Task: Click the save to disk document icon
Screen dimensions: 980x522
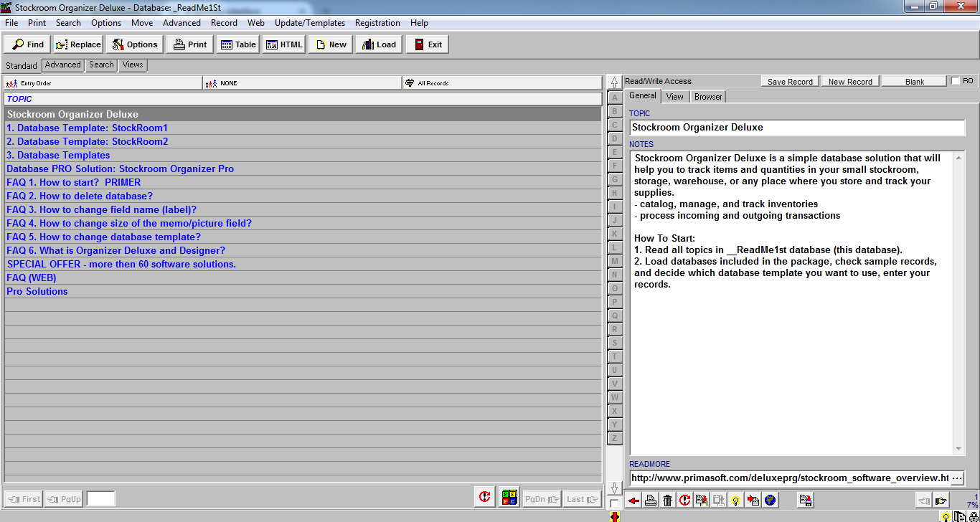Action: click(x=806, y=500)
